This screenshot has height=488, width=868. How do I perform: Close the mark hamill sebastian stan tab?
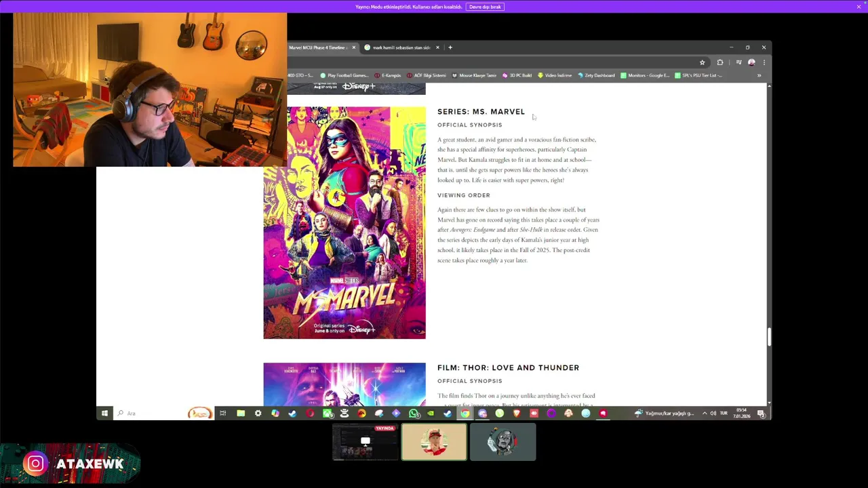tap(437, 47)
